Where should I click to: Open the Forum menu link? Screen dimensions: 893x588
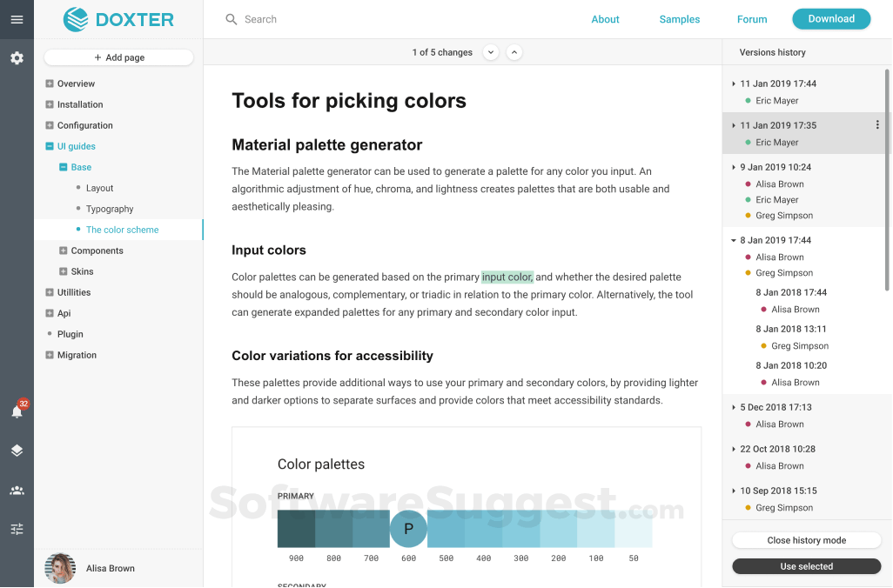(752, 19)
